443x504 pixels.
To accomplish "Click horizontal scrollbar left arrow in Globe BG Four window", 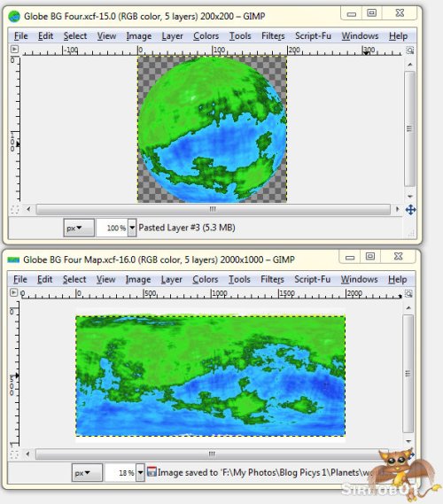I will coord(28,209).
